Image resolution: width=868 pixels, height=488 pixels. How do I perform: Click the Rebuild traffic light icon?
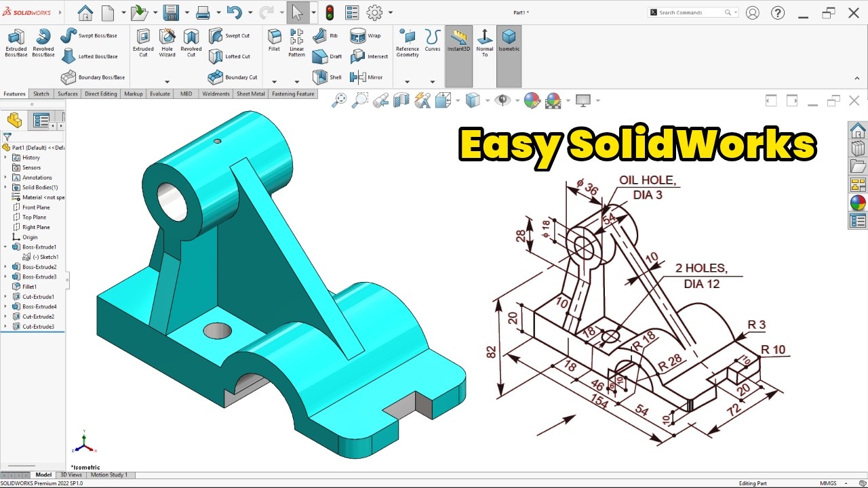pos(330,12)
